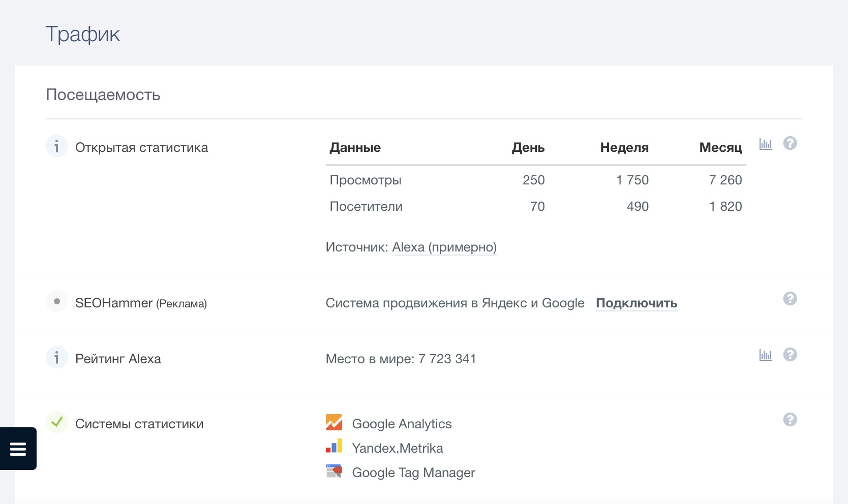848x504 pixels.
Task: Click the Google Tag Manager icon
Action: [x=334, y=471]
